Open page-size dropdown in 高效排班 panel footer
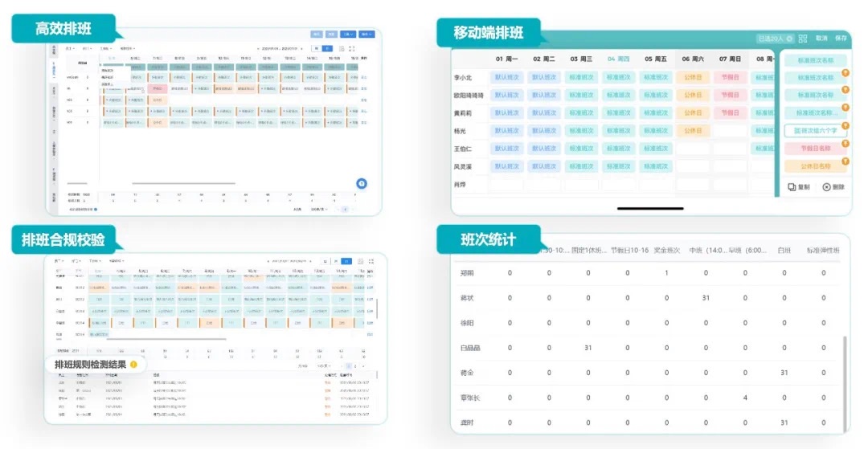Screen dimensions: 868x449 point(319,209)
